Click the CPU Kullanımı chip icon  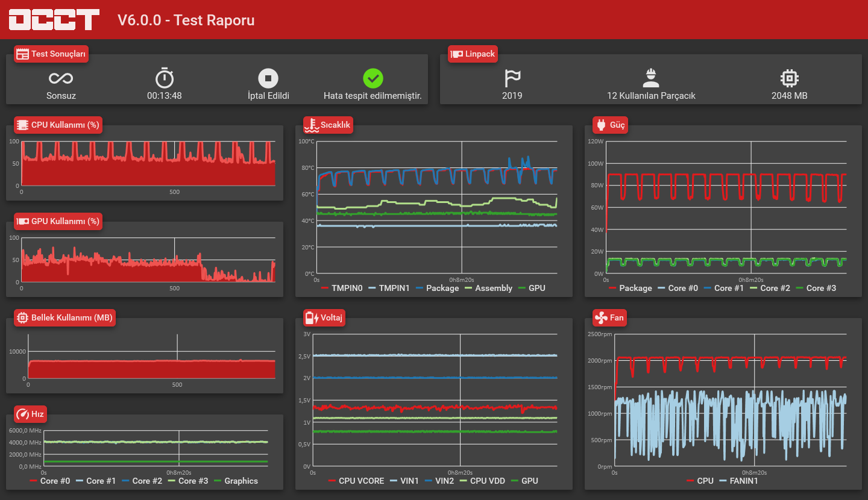point(22,125)
